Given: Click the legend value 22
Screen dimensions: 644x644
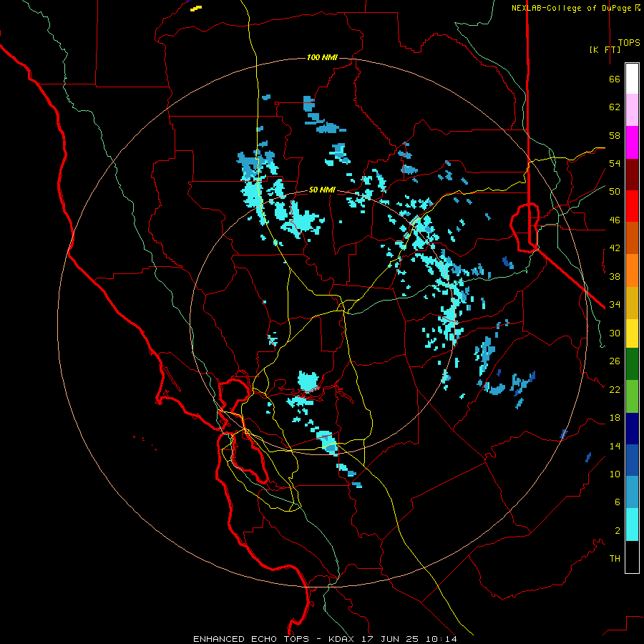Looking at the screenshot, I should 615,389.
